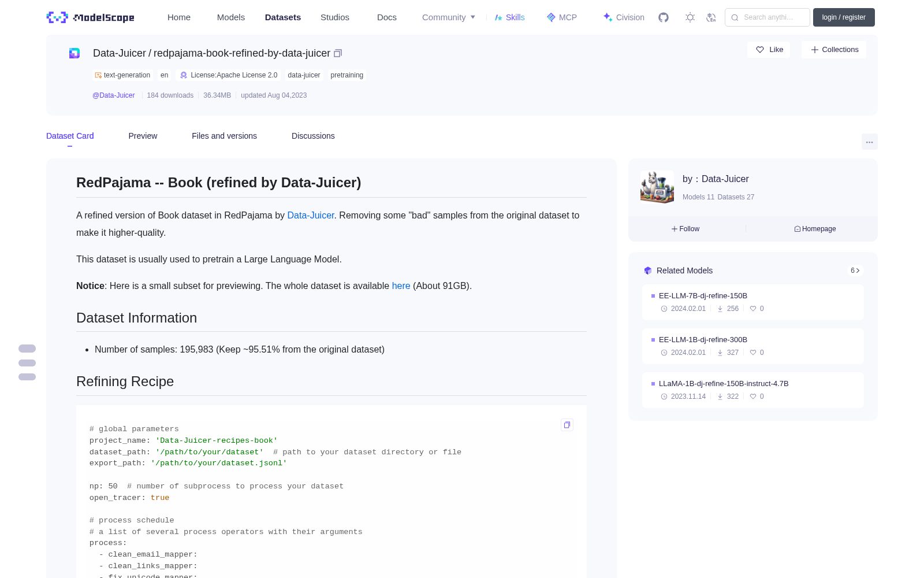Click the Data-Juicer author profile picture
This screenshot has height=578, width=924.
click(x=657, y=187)
